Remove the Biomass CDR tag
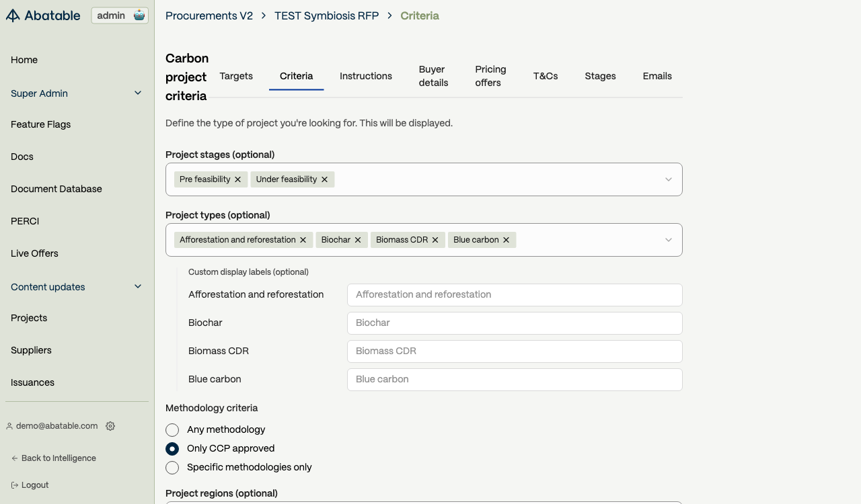 coord(435,240)
